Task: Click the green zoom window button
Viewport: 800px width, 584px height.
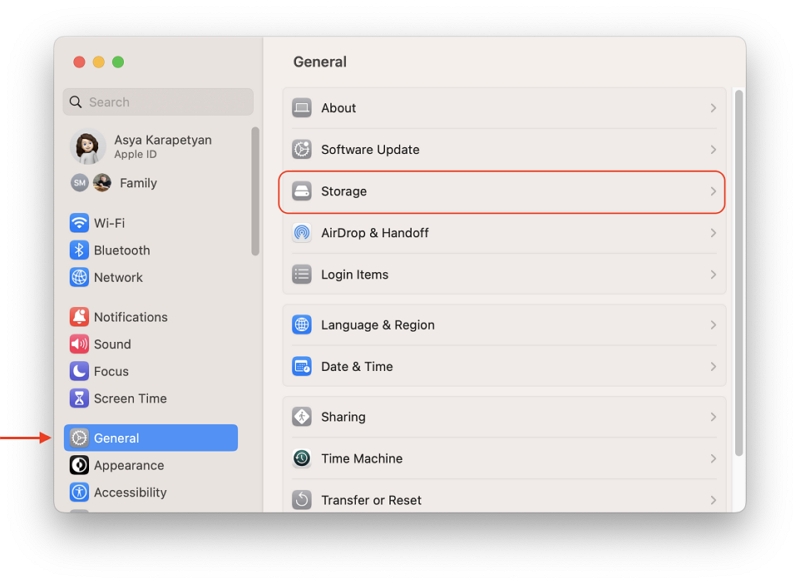Action: coord(118,62)
